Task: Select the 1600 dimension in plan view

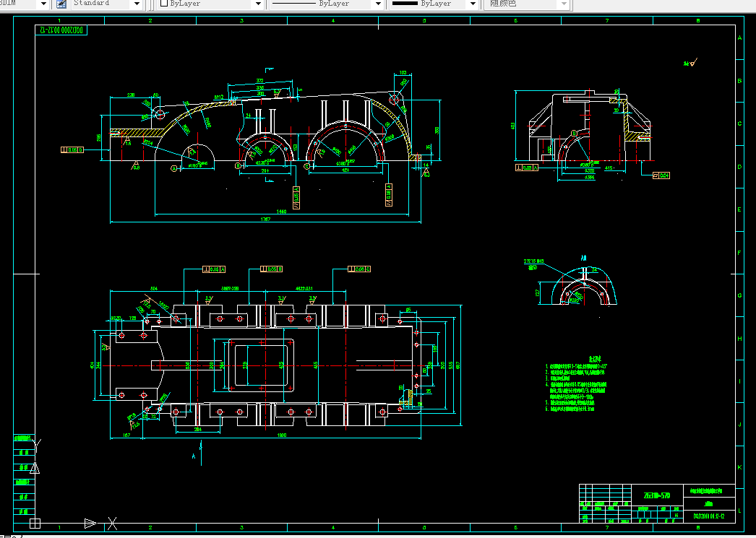Action: (282, 435)
